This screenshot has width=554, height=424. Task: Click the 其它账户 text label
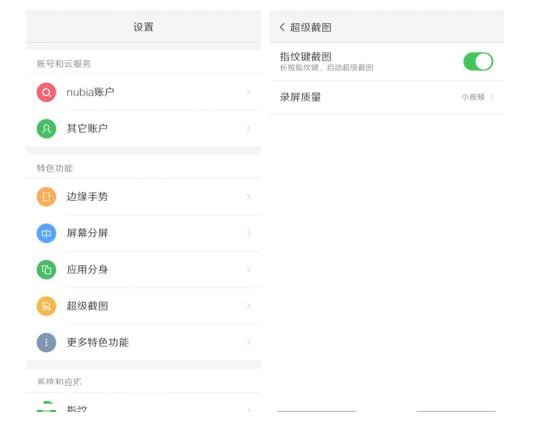point(87,129)
